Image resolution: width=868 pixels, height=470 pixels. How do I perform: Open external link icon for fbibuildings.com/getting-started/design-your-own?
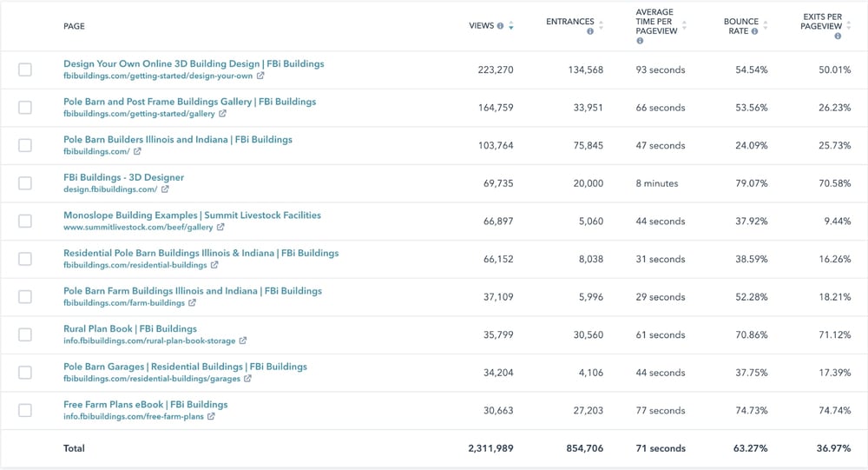tap(260, 76)
